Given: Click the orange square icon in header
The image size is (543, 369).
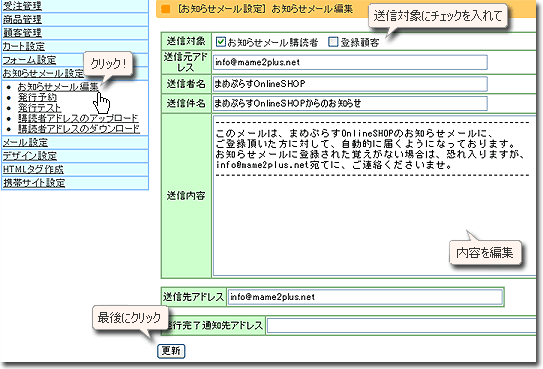Looking at the screenshot, I should pos(166,9).
